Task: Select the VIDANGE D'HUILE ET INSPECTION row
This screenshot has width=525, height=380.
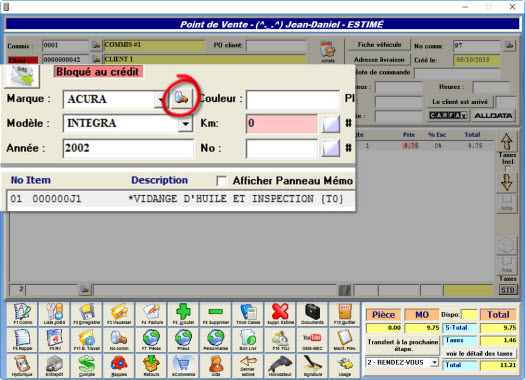Action: point(181,199)
